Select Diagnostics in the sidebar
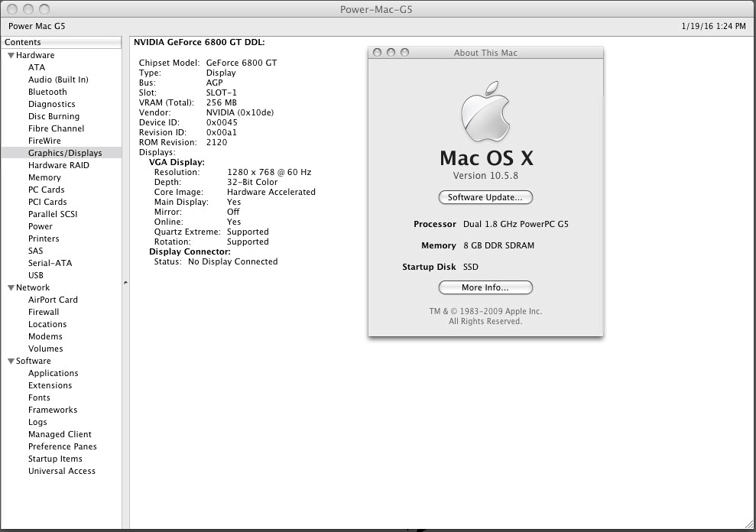The image size is (756, 532). [51, 104]
